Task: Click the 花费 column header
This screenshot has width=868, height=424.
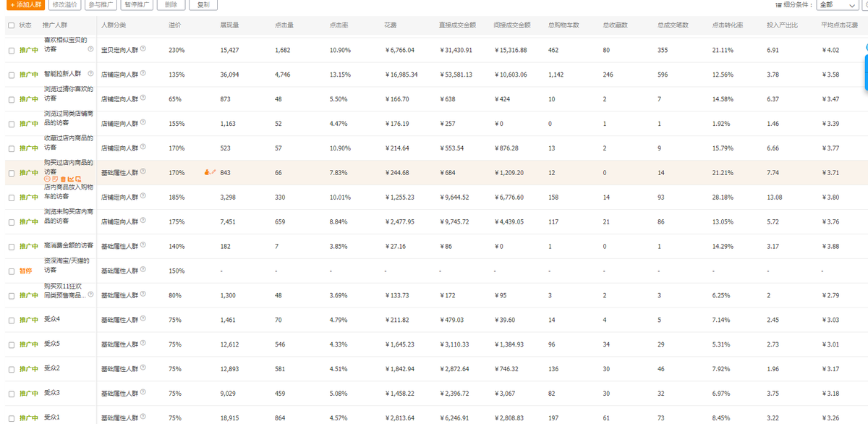Action: tap(391, 25)
